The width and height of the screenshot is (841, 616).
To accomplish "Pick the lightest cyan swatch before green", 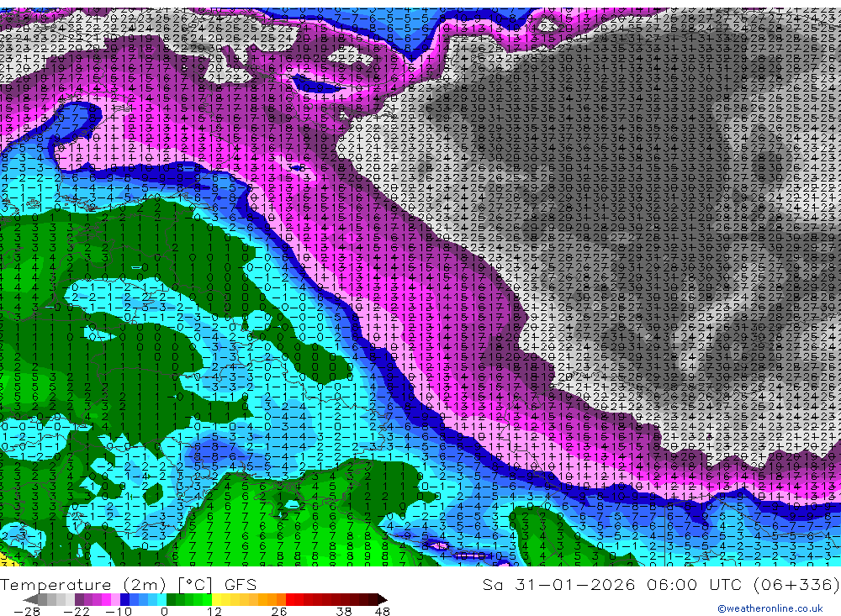I will pyautogui.click(x=161, y=599).
